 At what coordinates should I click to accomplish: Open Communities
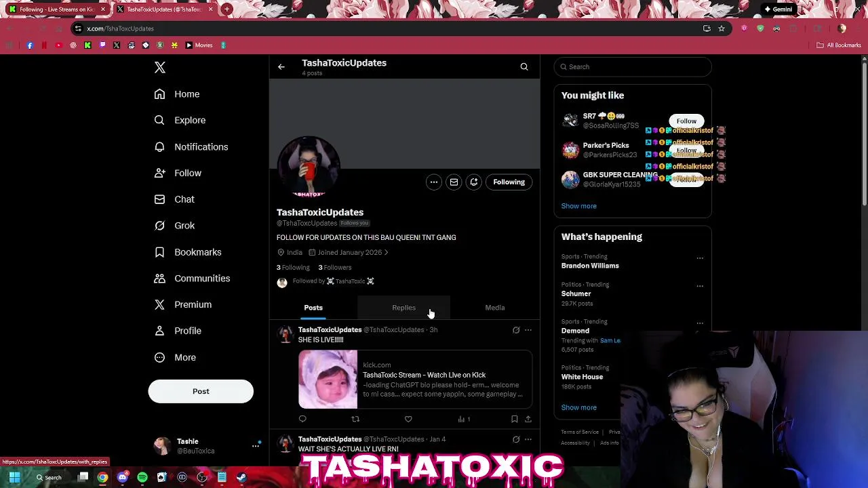tap(192, 278)
